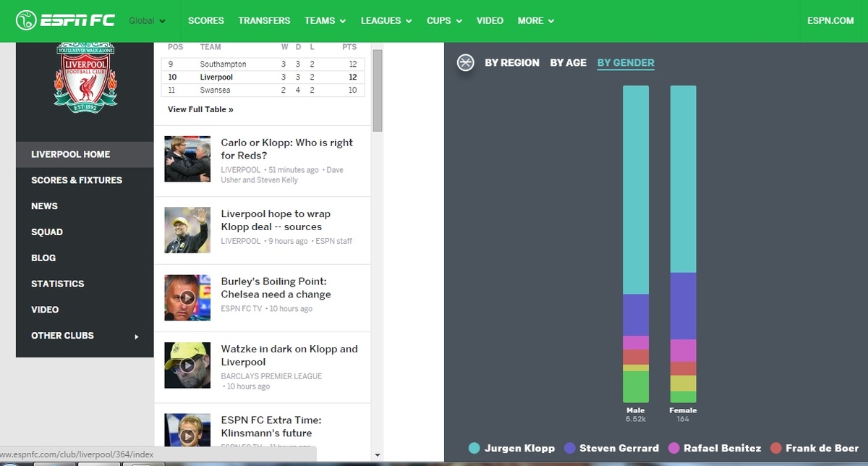Click the purple Gerrard segment of the Female bar
The width and height of the screenshot is (868, 466).
684,306
